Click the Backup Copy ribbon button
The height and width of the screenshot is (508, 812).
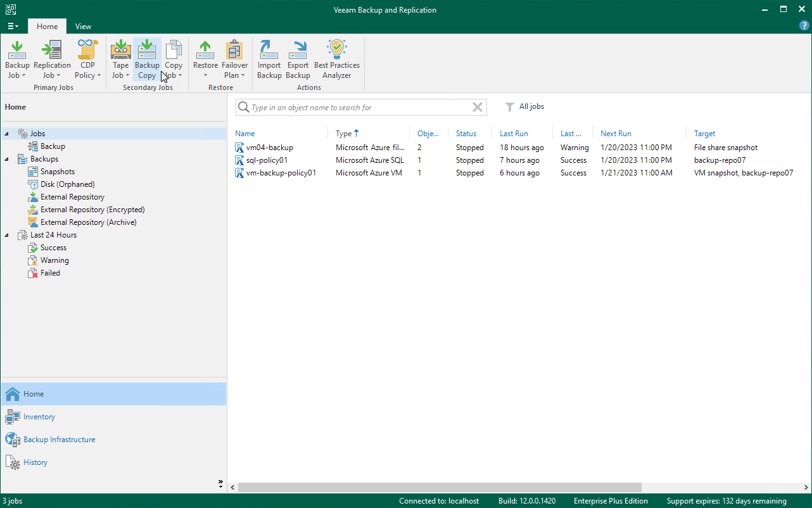(147, 60)
